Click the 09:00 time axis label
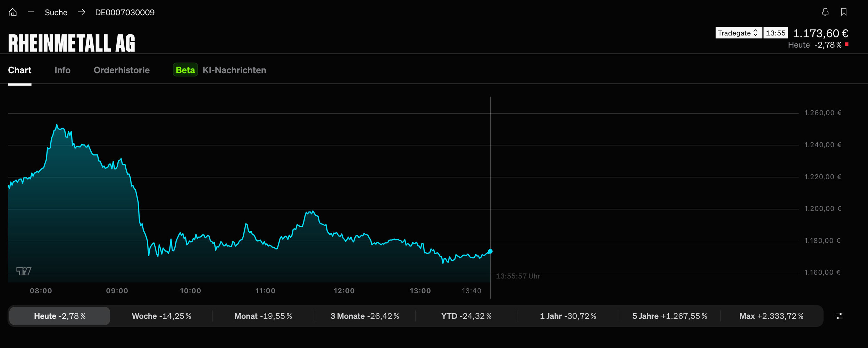 pyautogui.click(x=117, y=291)
